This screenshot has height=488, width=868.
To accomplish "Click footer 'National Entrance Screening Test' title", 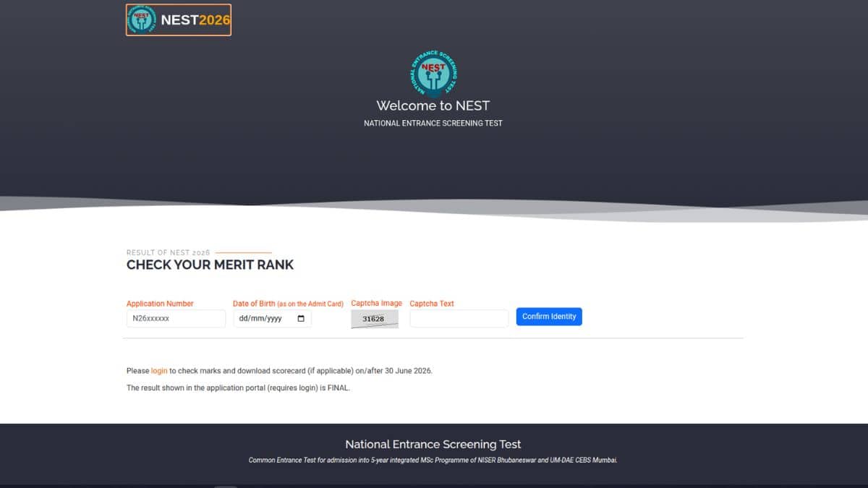I will (x=433, y=445).
